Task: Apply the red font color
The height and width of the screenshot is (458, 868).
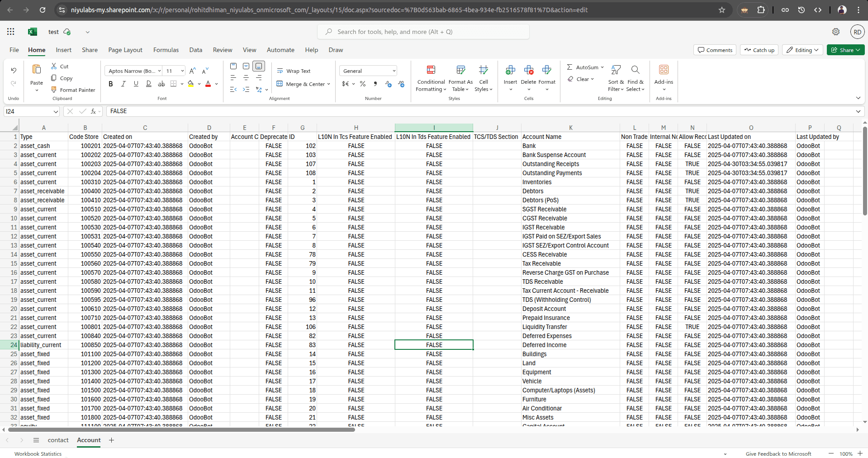Action: [x=208, y=84]
